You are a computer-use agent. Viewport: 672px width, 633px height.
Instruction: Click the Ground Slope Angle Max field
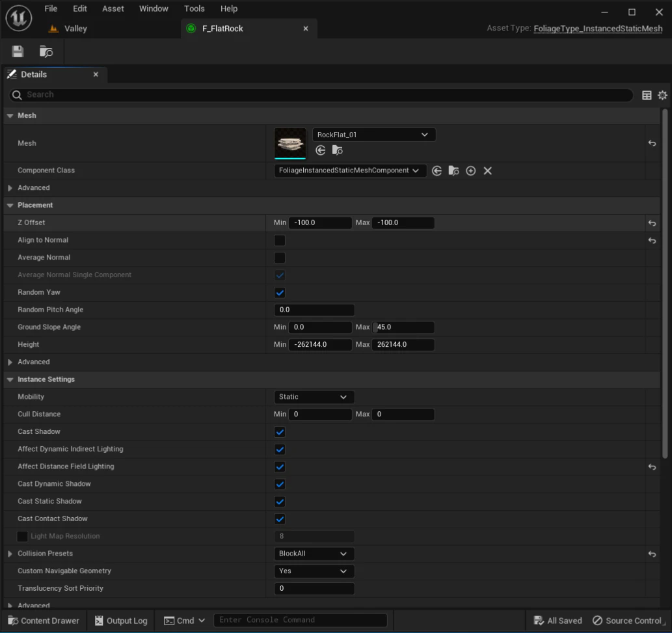pos(403,327)
